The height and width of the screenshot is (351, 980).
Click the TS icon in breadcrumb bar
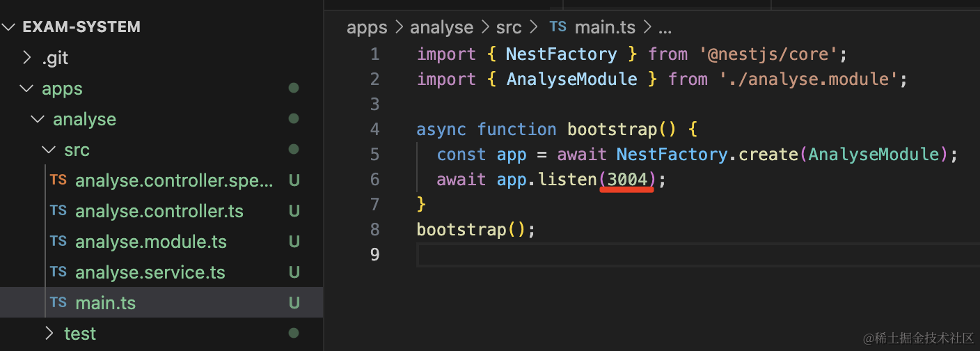coord(558,27)
